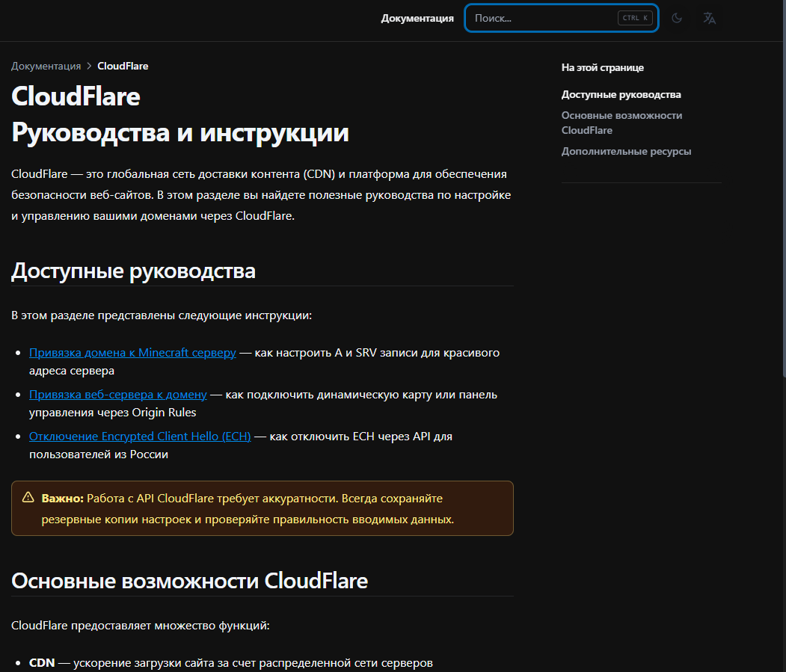Screen dimensions: 786x672
Task: Open Документация in the top navigation
Action: click(417, 18)
